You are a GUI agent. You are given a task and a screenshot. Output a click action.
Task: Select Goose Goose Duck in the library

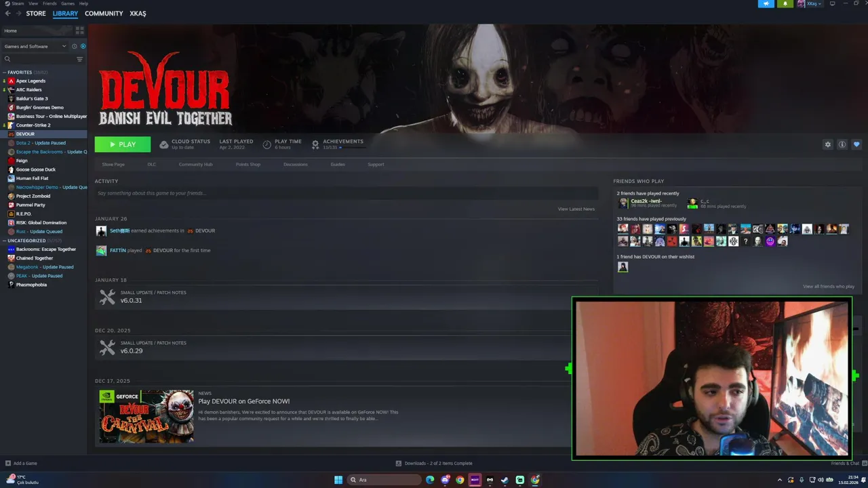coord(36,169)
